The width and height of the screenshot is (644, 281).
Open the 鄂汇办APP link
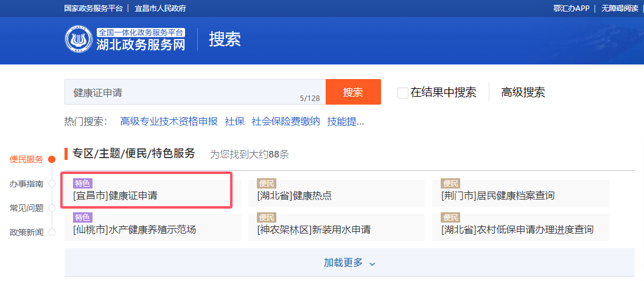[571, 8]
